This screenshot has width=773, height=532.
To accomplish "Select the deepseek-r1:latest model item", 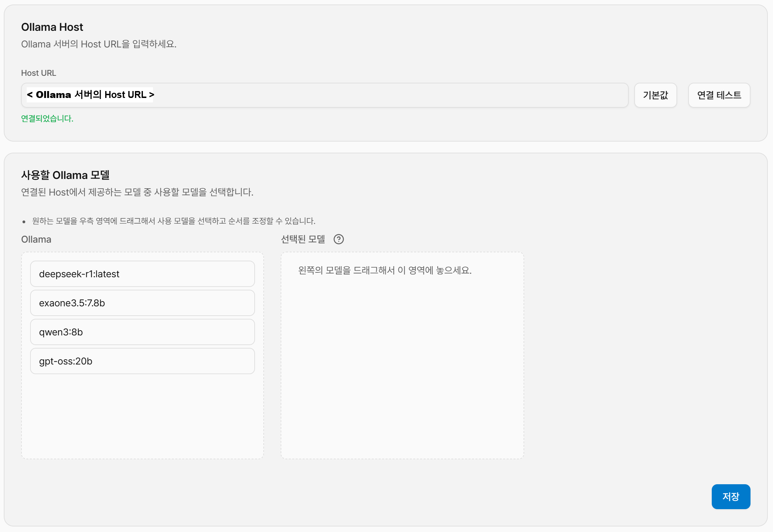I will (x=143, y=274).
